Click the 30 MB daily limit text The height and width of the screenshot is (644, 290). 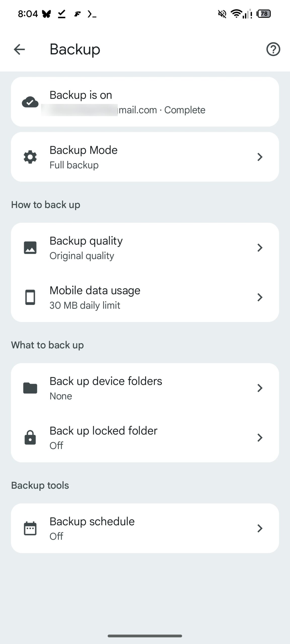click(85, 305)
